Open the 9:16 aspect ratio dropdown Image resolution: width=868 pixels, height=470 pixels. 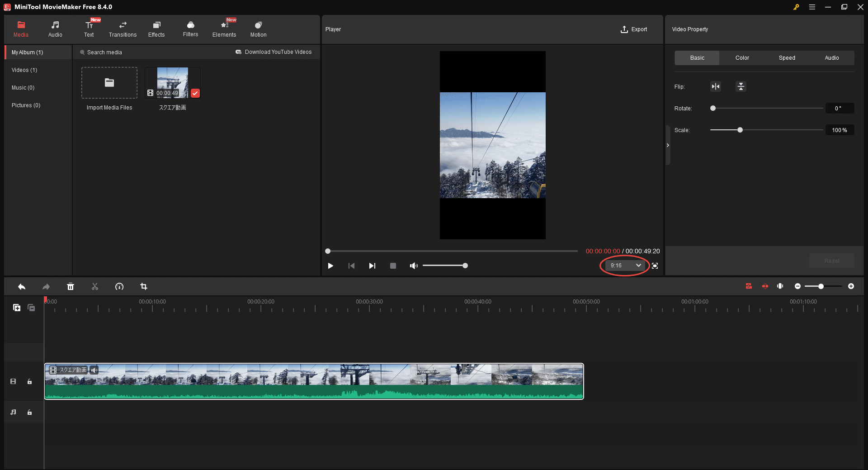624,266
